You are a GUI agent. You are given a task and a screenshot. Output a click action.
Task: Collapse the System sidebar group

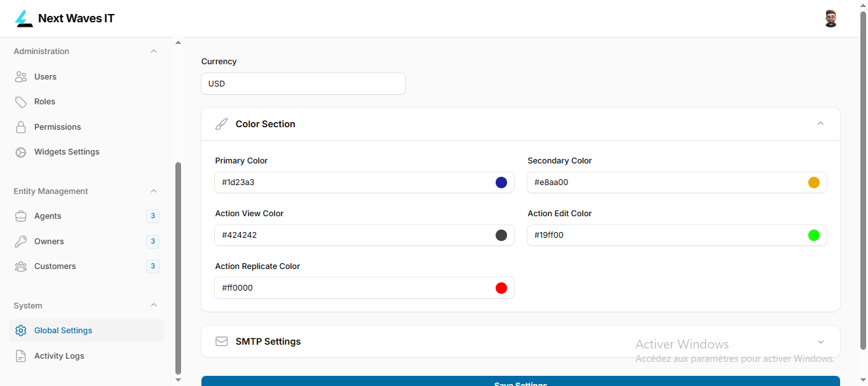[154, 305]
